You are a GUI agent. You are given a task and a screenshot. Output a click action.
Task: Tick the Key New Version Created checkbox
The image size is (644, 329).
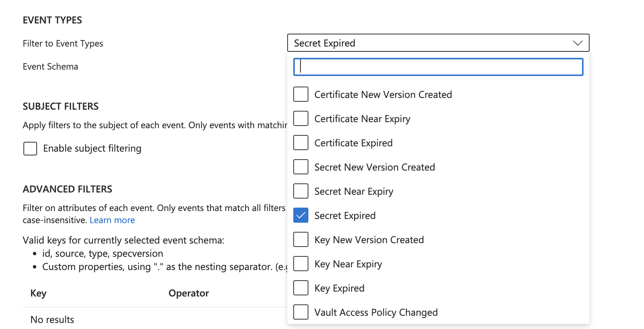point(301,239)
